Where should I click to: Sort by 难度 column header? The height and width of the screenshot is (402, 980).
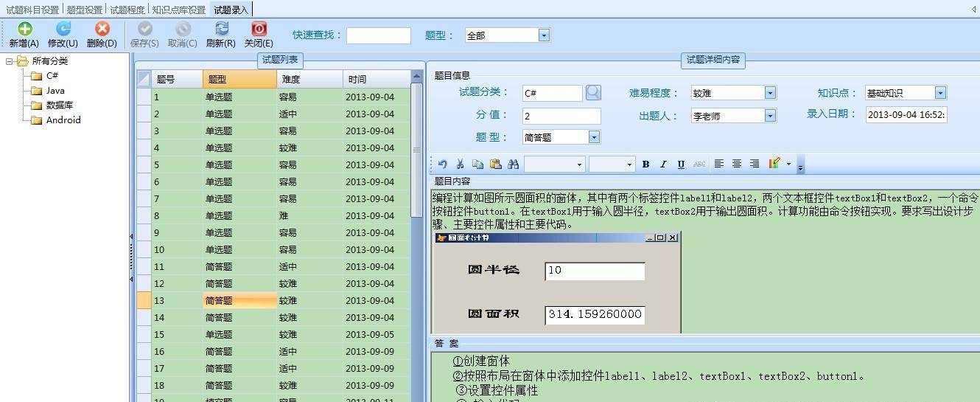(x=309, y=79)
